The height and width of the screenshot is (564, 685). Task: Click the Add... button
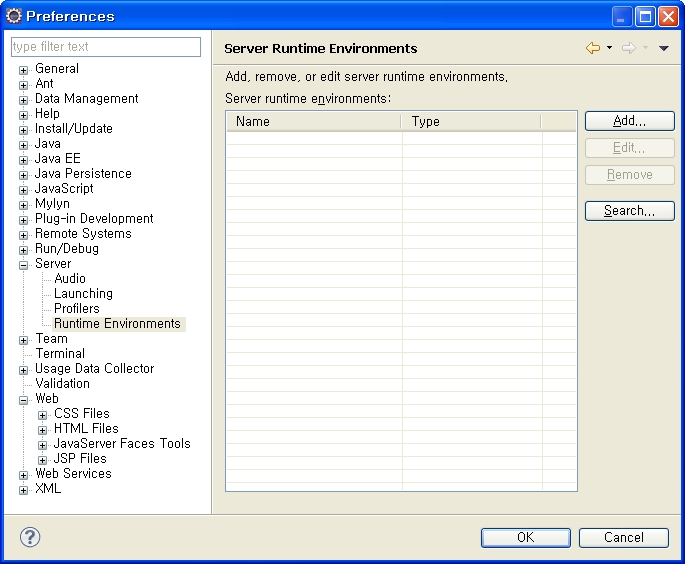[x=629, y=121]
